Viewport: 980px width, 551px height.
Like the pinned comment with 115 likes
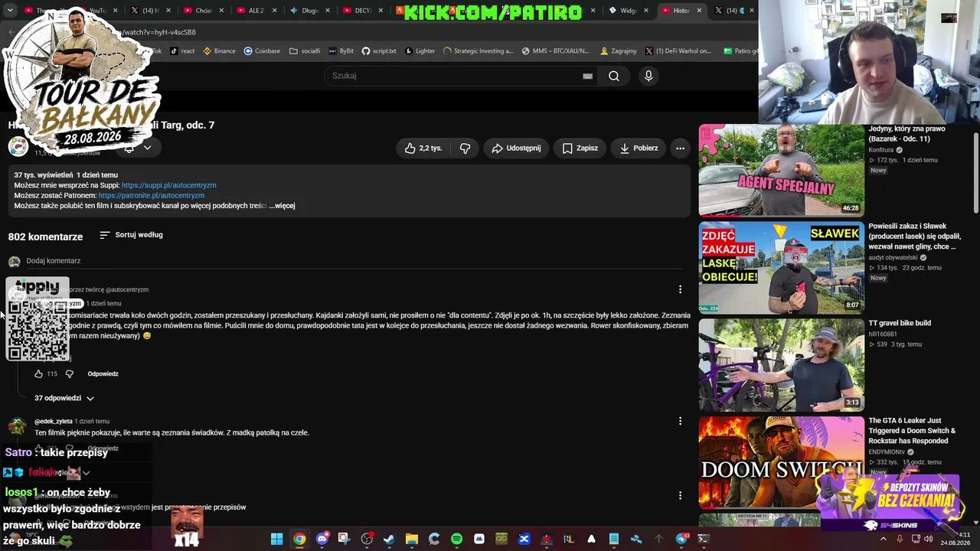38,373
